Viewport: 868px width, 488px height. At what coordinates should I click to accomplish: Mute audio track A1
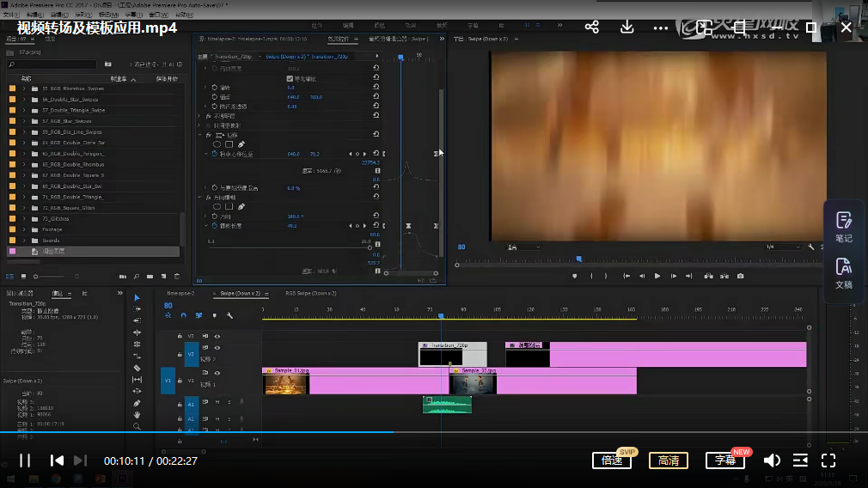217,402
